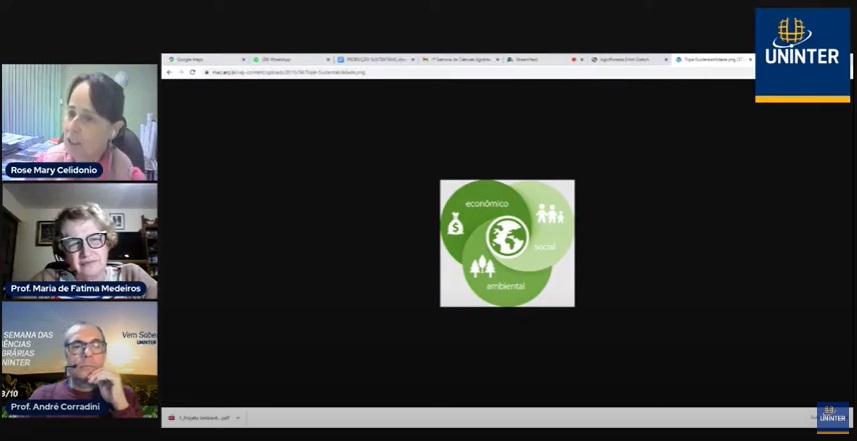Click the browser reload page icon
The width and height of the screenshot is (857, 441).
click(x=192, y=72)
